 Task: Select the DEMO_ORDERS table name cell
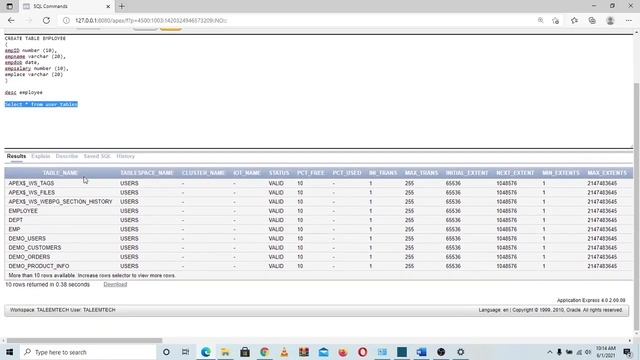(x=29, y=257)
